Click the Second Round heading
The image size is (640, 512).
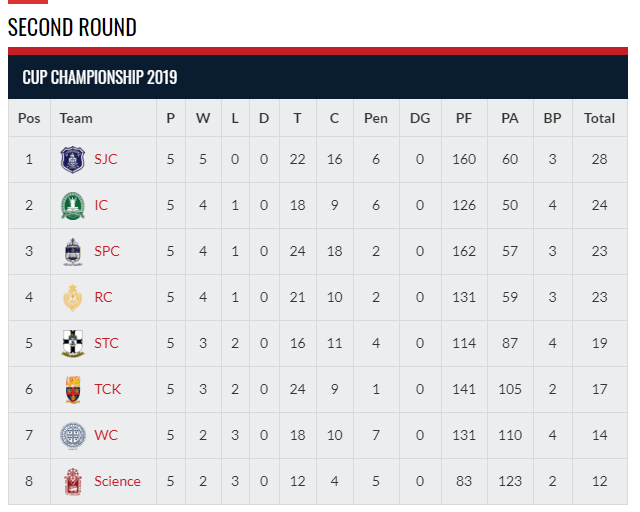(72, 28)
